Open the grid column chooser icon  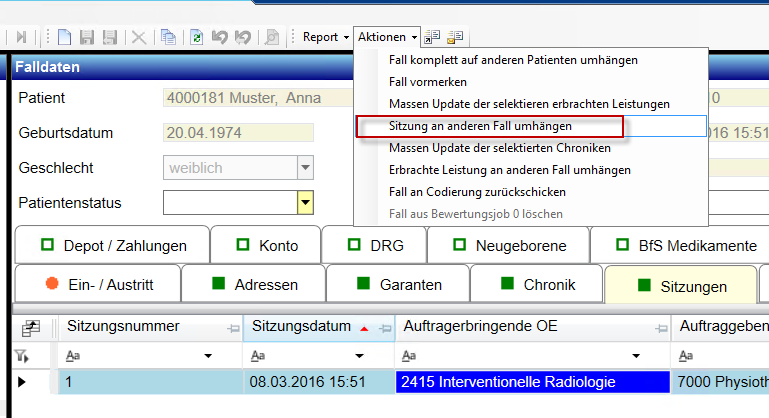point(31,328)
